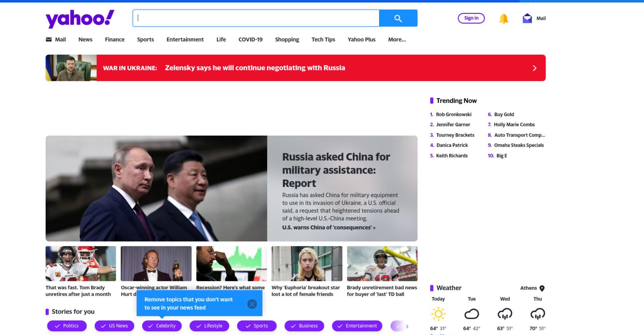Open trending topic Omaha Steaks Specials

click(519, 145)
